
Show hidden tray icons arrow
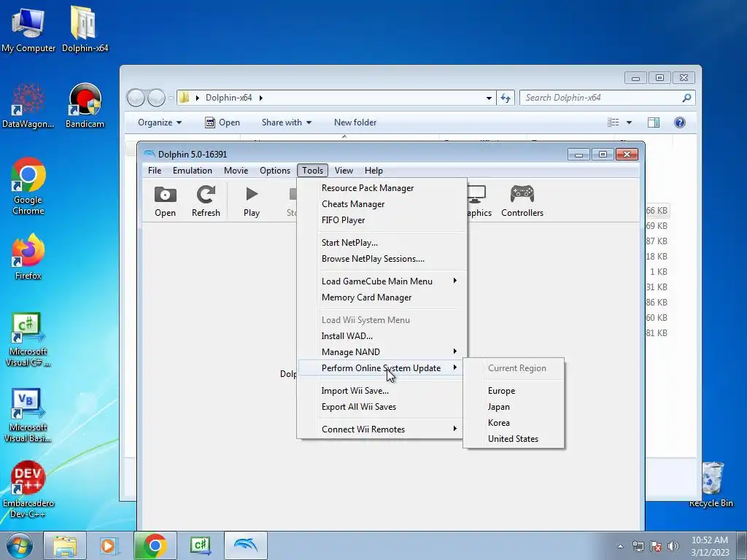coord(620,546)
